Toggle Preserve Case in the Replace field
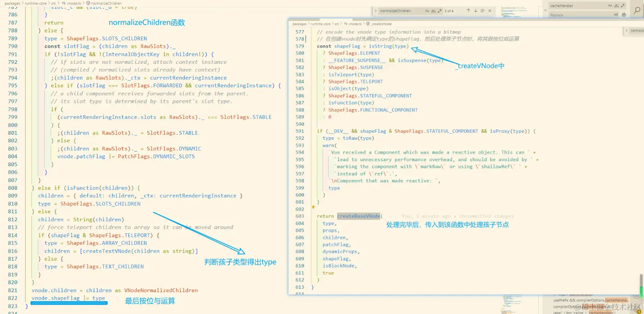 coord(616,15)
